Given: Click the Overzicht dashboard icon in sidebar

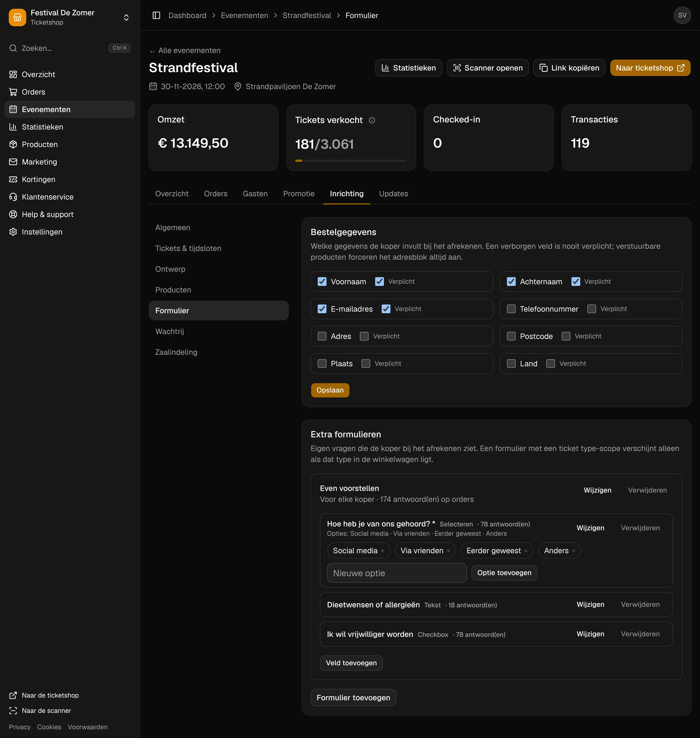Looking at the screenshot, I should click(x=13, y=74).
